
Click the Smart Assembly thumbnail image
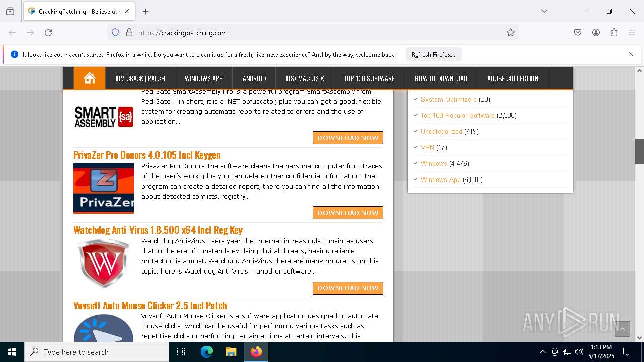point(104,117)
